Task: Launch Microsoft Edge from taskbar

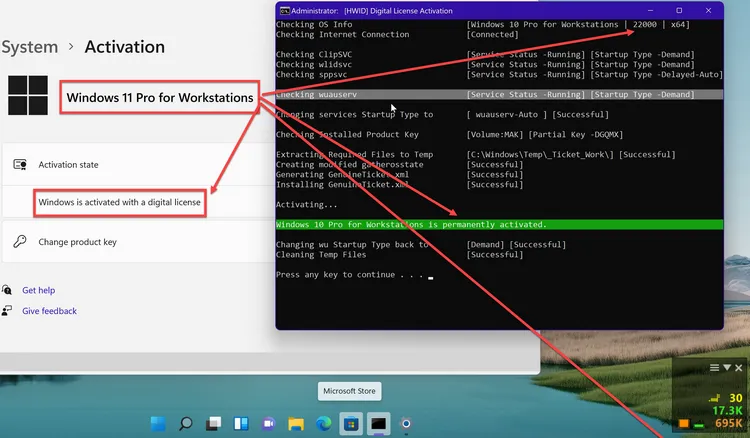Action: [324, 424]
